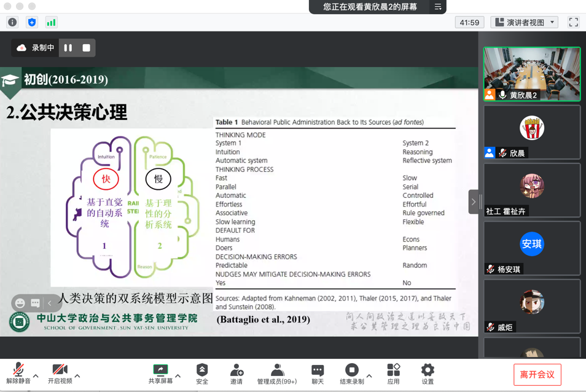Select 黄欣晨2's video thumbnail
The image size is (586, 392).
click(x=532, y=74)
